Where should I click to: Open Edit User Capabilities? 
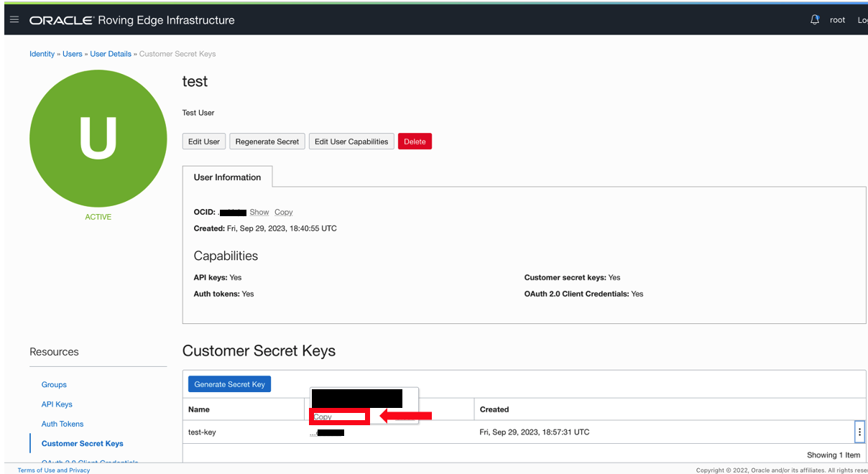coord(351,141)
